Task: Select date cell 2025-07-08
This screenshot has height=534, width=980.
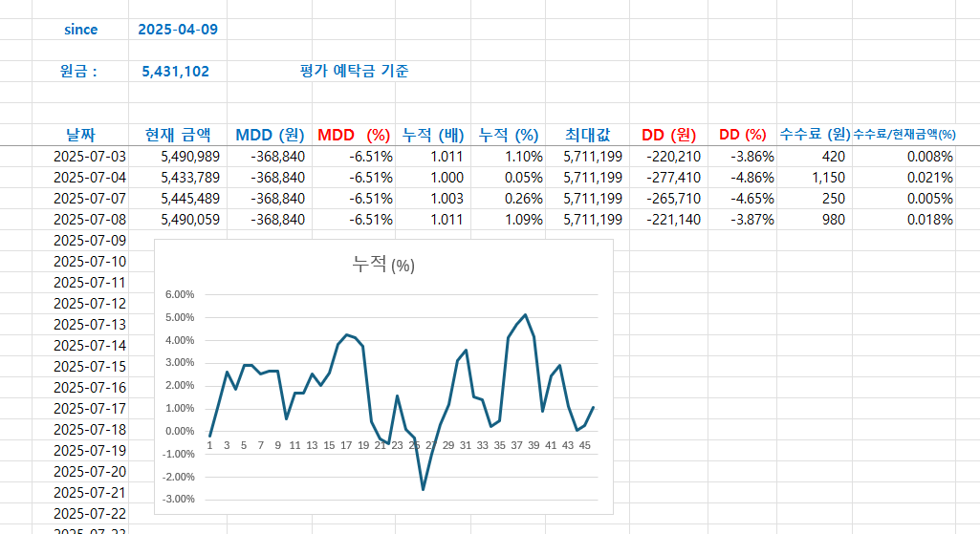Action: coord(80,220)
